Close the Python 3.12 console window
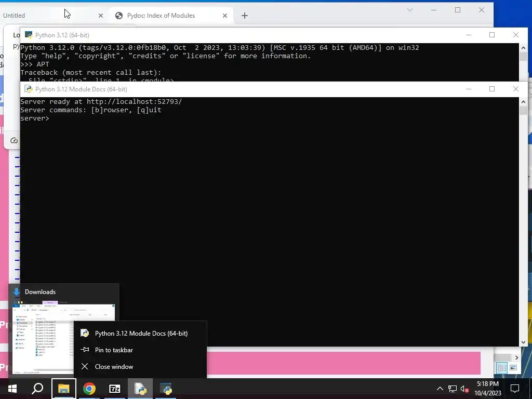Screen dimensions: 532x399 coord(516,35)
